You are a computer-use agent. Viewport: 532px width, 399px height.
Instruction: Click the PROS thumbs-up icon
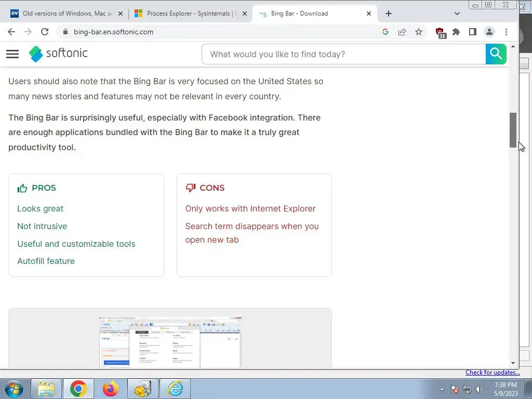point(22,188)
